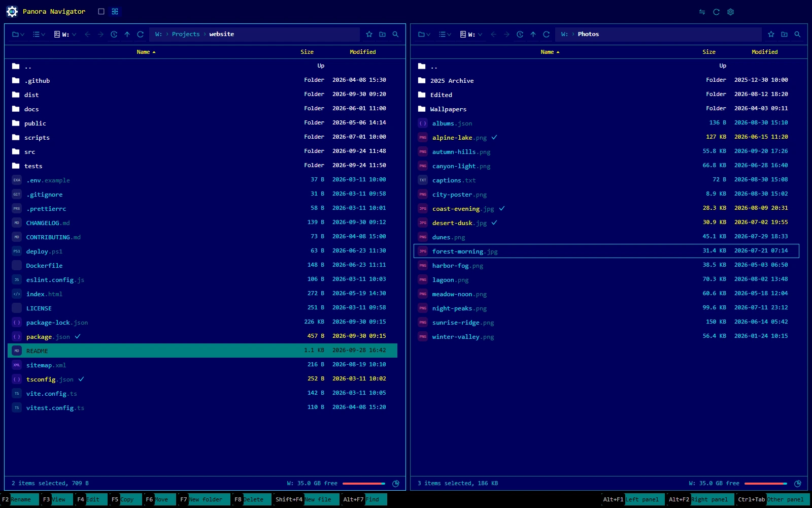
Task: Go up one level in left panel
Action: coord(127,34)
